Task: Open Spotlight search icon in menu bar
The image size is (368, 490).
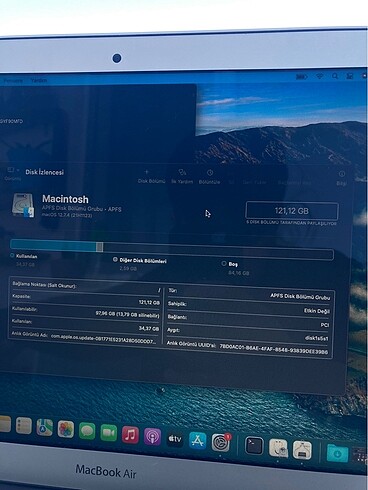Action: (x=335, y=76)
